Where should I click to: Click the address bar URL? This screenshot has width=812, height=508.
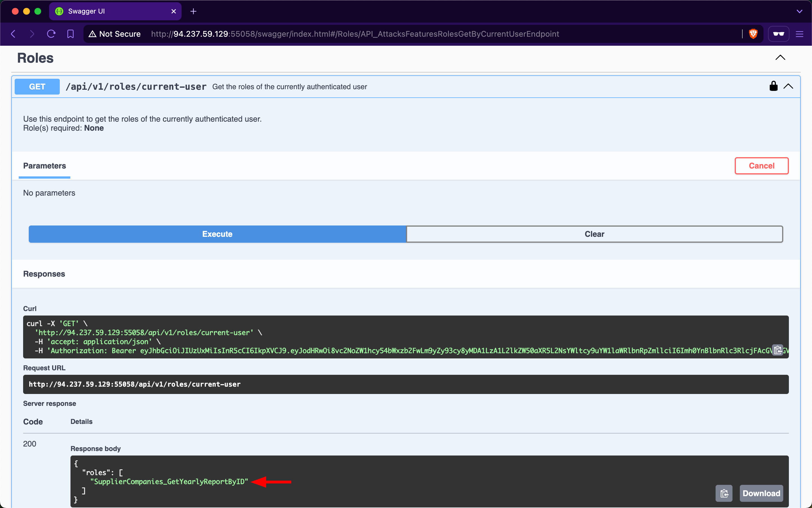pyautogui.click(x=355, y=34)
